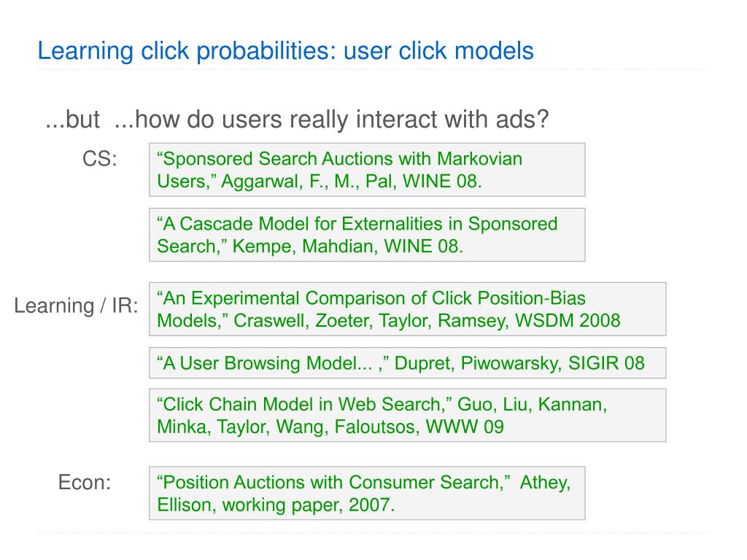Open the 'A Cascade Model for Externalities' reference
Viewport: 747px width, 560px height.
[367, 235]
